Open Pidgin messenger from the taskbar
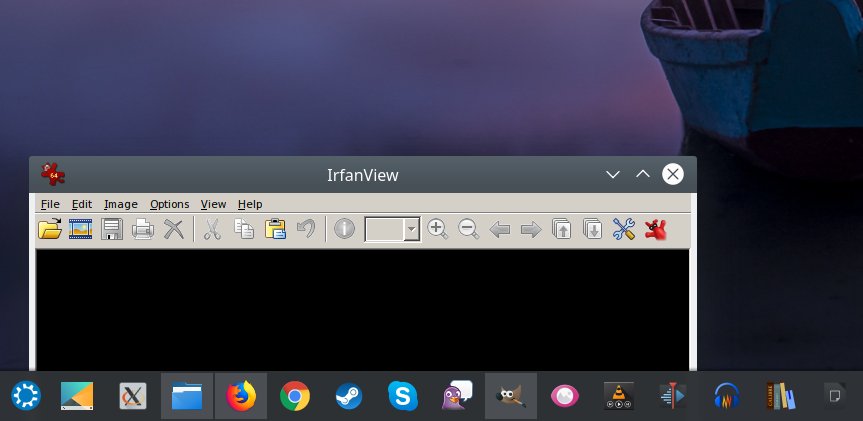 (457, 395)
